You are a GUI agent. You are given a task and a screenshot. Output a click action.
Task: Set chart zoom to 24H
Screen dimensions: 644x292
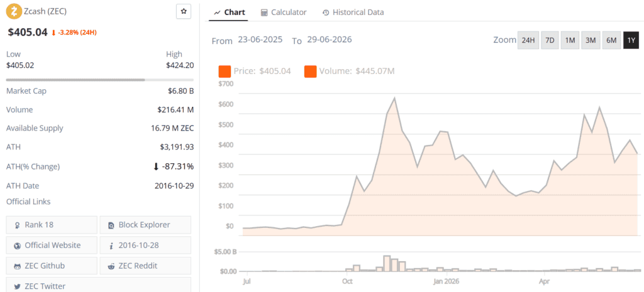(x=528, y=40)
